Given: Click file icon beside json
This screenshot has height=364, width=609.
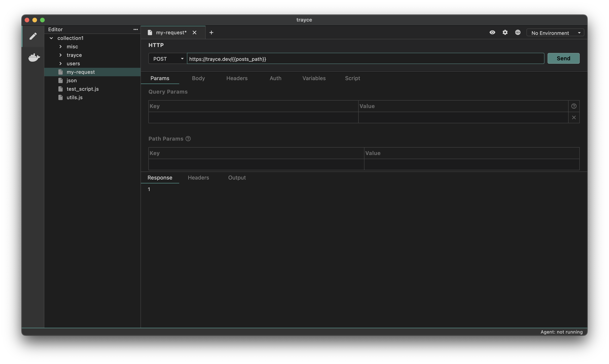Looking at the screenshot, I should click(60, 81).
